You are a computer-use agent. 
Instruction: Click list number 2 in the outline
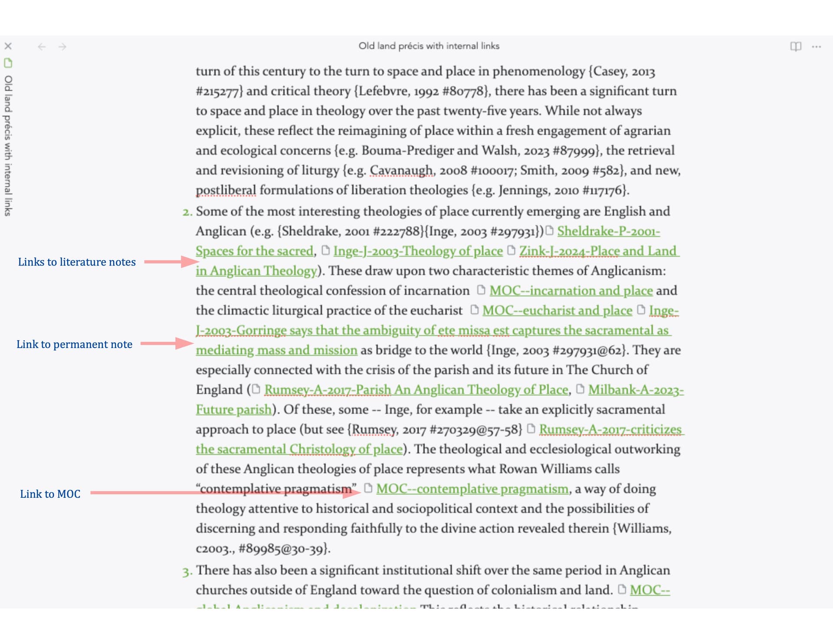[187, 212]
